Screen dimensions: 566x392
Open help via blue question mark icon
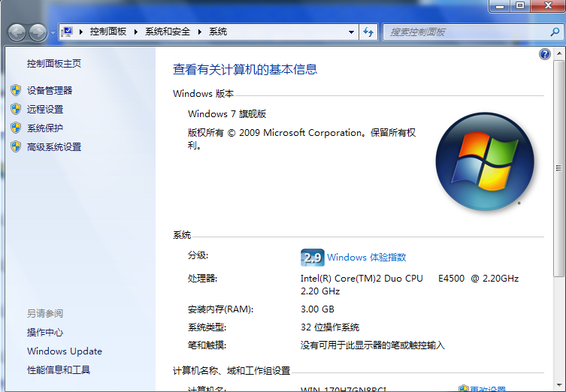click(545, 54)
